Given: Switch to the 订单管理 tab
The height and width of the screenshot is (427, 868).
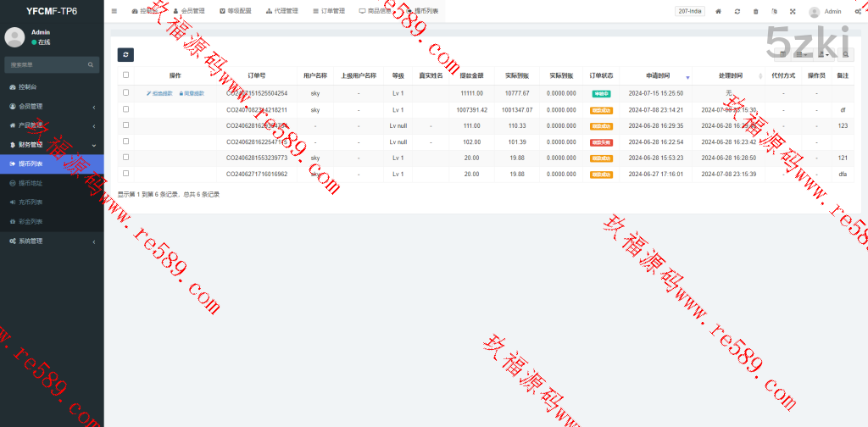Looking at the screenshot, I should tap(329, 12).
